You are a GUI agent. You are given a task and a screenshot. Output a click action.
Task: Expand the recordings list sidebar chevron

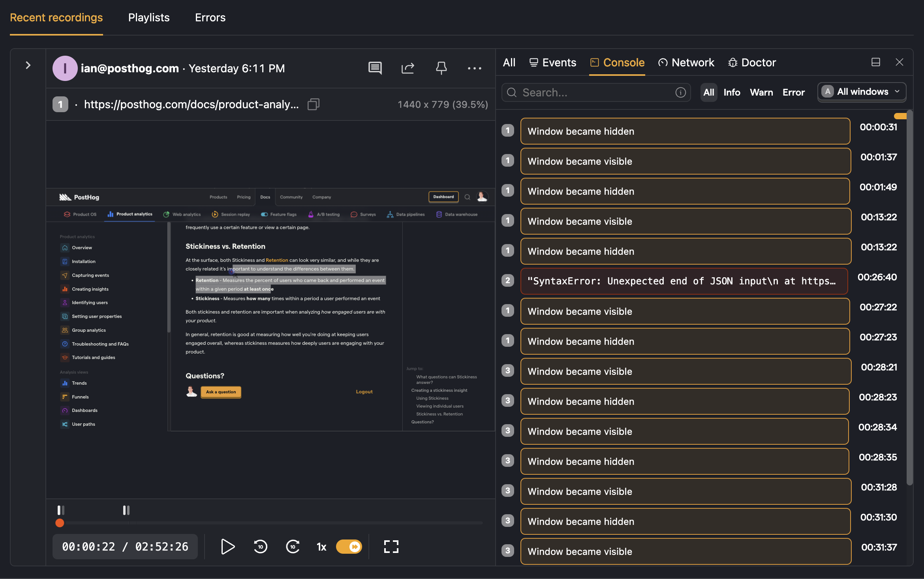point(28,65)
